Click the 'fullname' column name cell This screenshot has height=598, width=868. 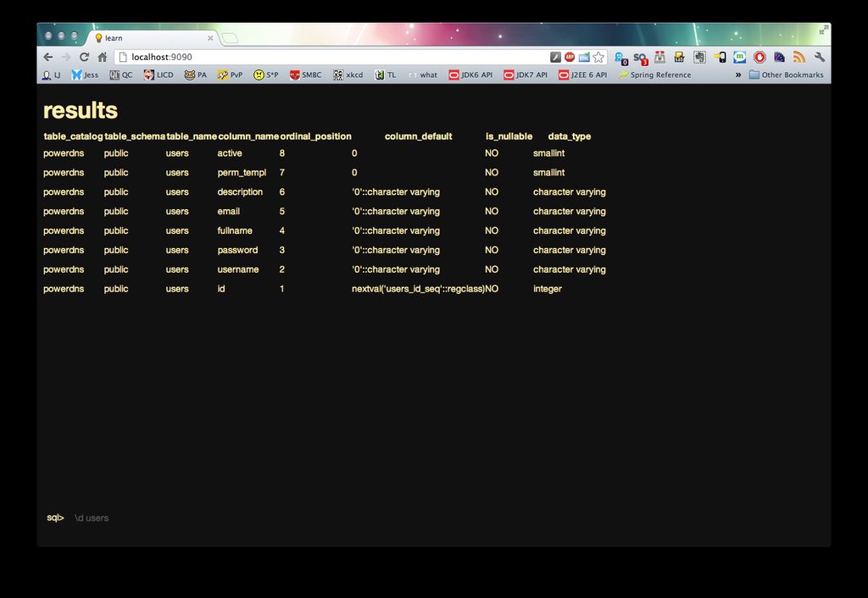tap(235, 230)
